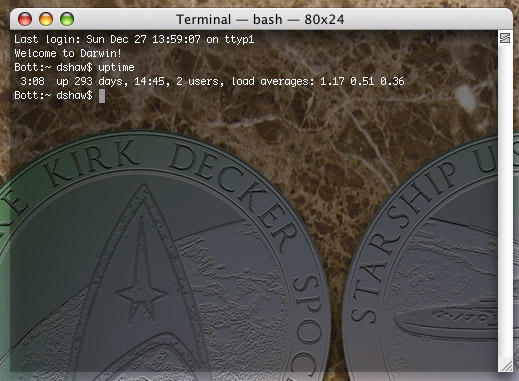Minimize Terminal with the yellow button

tap(46, 19)
